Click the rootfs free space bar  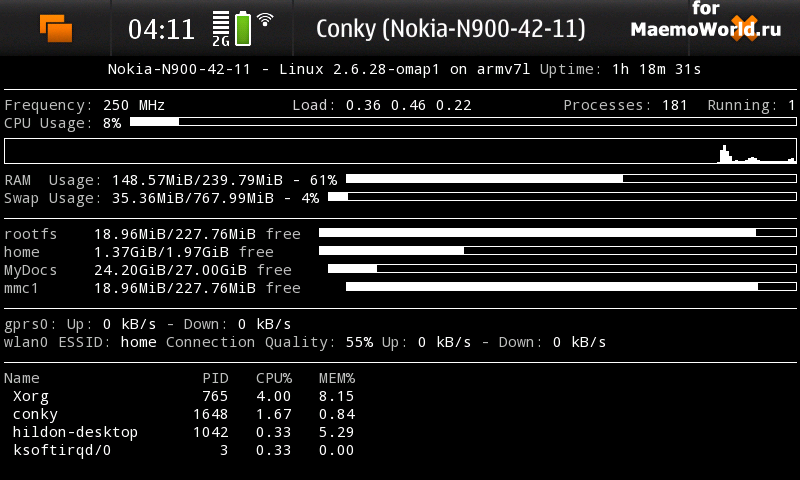click(558, 233)
